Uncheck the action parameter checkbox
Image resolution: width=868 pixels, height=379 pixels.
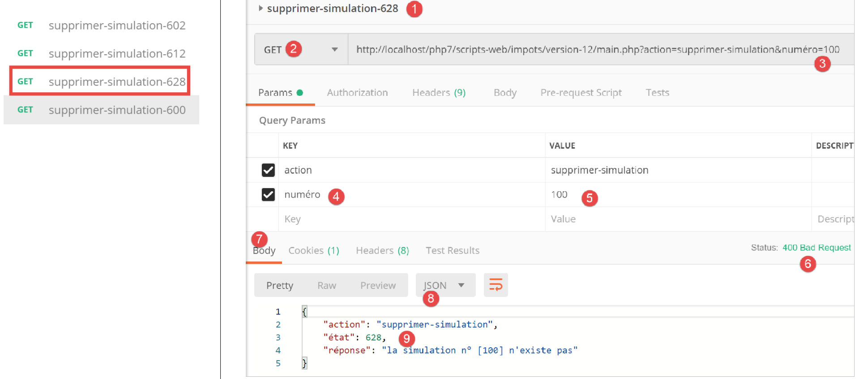(268, 170)
